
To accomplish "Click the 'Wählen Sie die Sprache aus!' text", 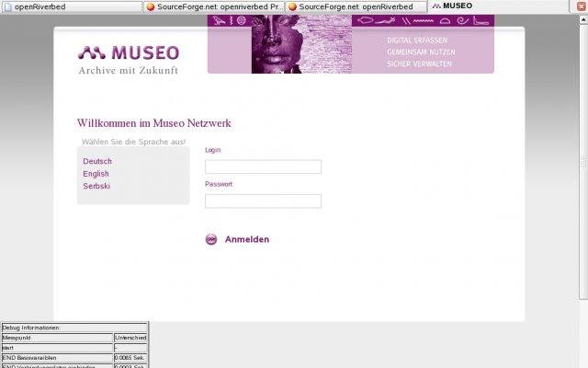I will (133, 142).
